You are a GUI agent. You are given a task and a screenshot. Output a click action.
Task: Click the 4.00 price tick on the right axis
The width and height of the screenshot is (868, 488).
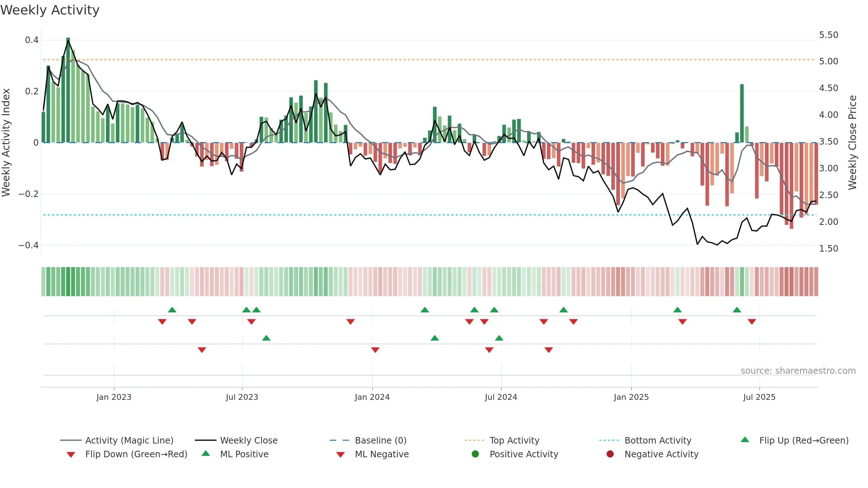click(x=829, y=115)
